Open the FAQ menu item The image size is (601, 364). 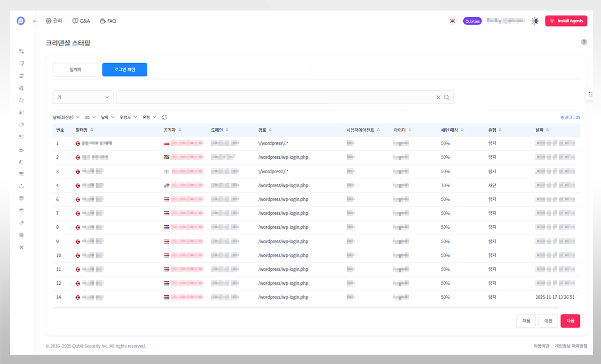click(108, 21)
